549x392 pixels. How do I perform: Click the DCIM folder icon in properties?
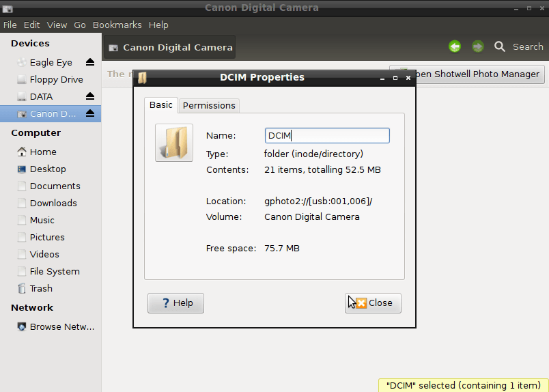coord(174,143)
